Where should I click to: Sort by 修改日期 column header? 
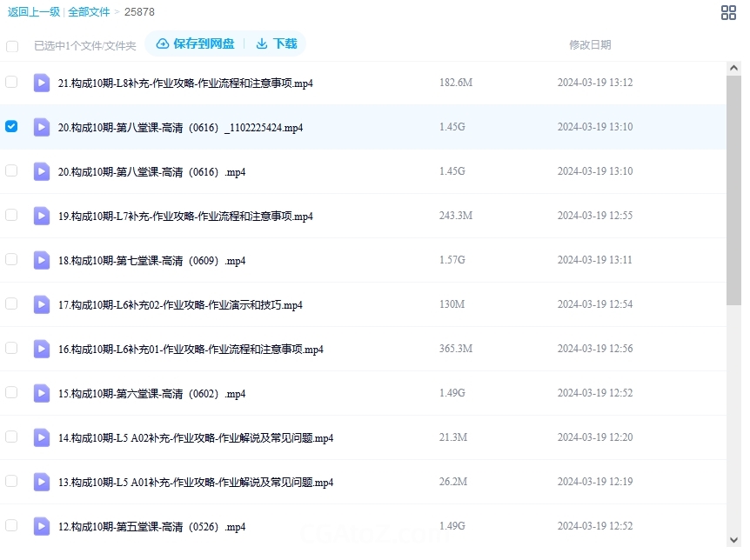pos(589,45)
